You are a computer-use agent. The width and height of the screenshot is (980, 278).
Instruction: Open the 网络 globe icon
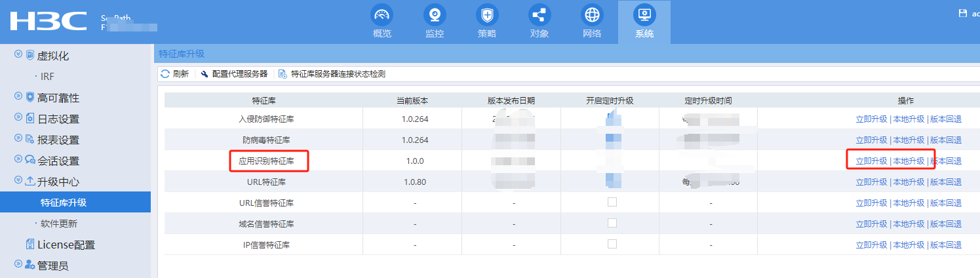(x=591, y=15)
